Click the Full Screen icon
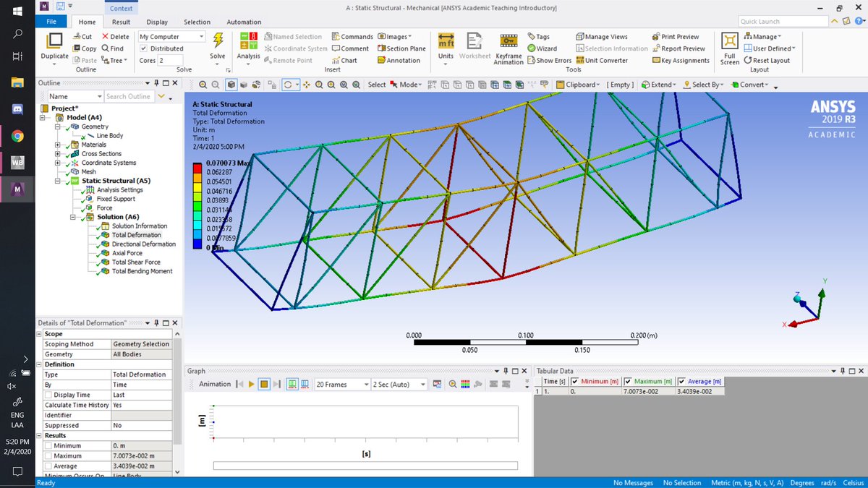Viewport: 868px width, 488px height. pos(730,41)
